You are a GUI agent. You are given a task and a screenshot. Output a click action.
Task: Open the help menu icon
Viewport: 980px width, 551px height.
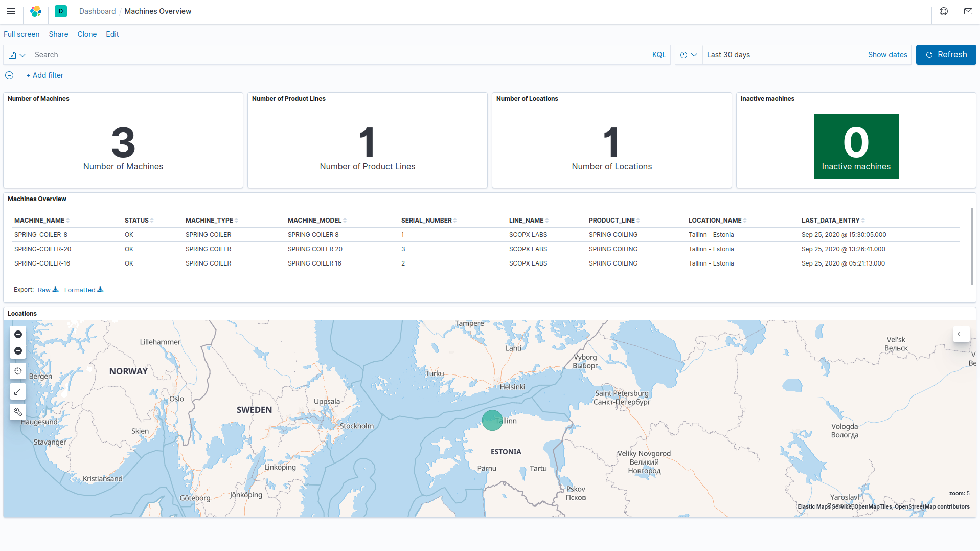pyautogui.click(x=944, y=11)
